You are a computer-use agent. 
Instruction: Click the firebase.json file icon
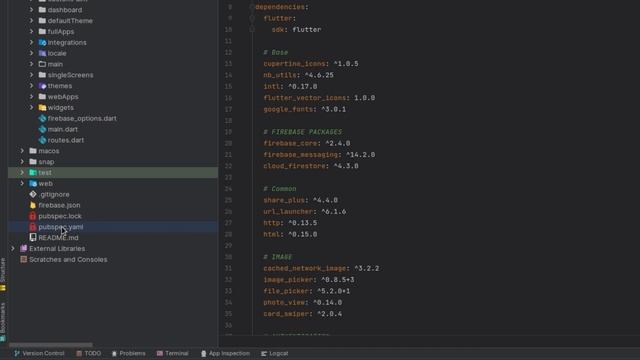coord(33,205)
